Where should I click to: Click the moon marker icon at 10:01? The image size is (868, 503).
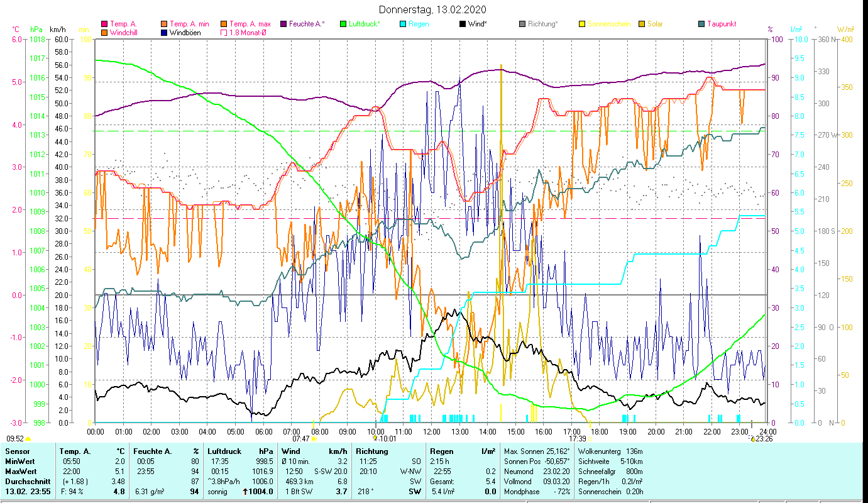pyautogui.click(x=375, y=438)
